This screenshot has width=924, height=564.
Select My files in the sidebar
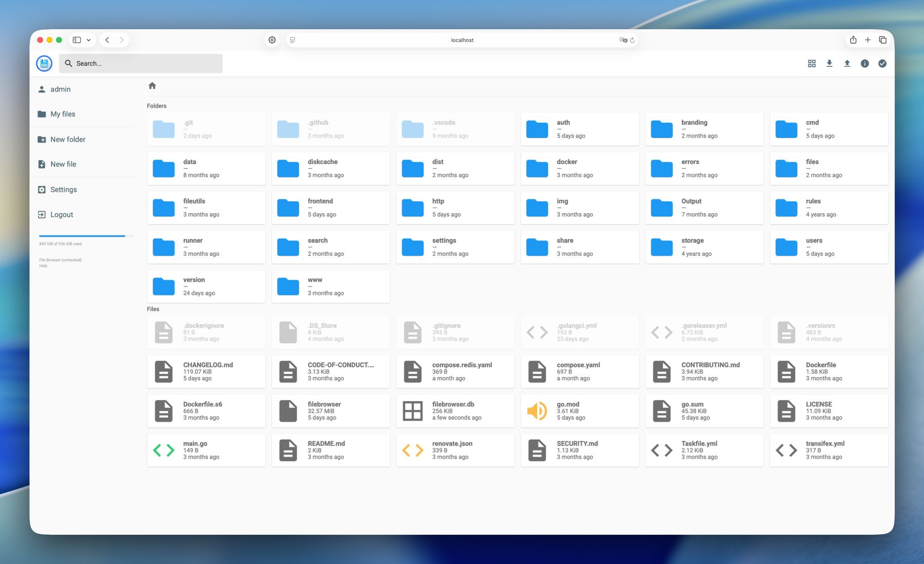[x=62, y=114]
